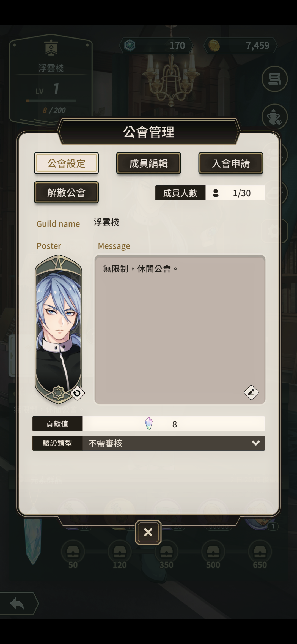Select the 不需審核 verification option field
Image resolution: width=297 pixels, height=644 pixels.
[174, 443]
